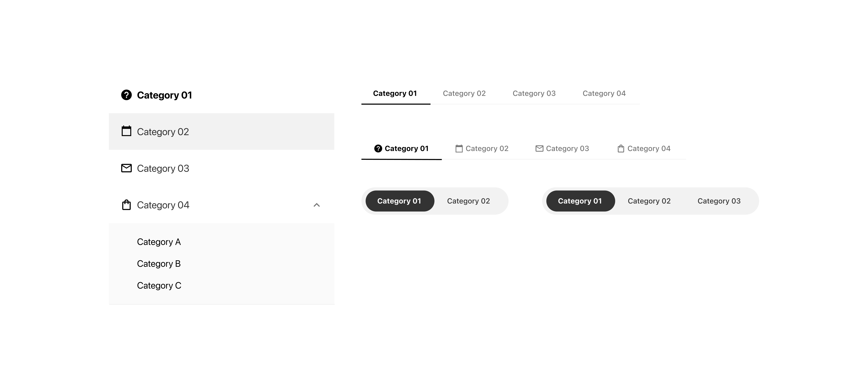Screen dimensions: 868x381
Task: Collapse Category 04 using its chevron
Action: [316, 205]
